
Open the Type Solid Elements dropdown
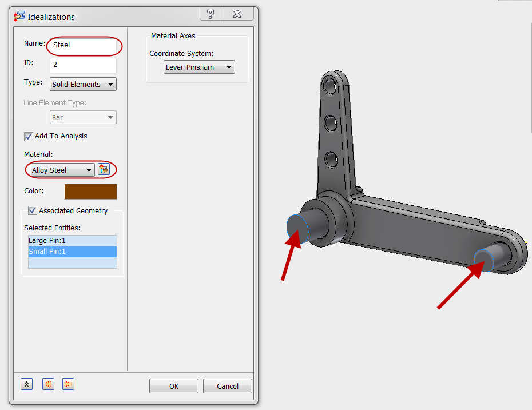pyautogui.click(x=83, y=84)
